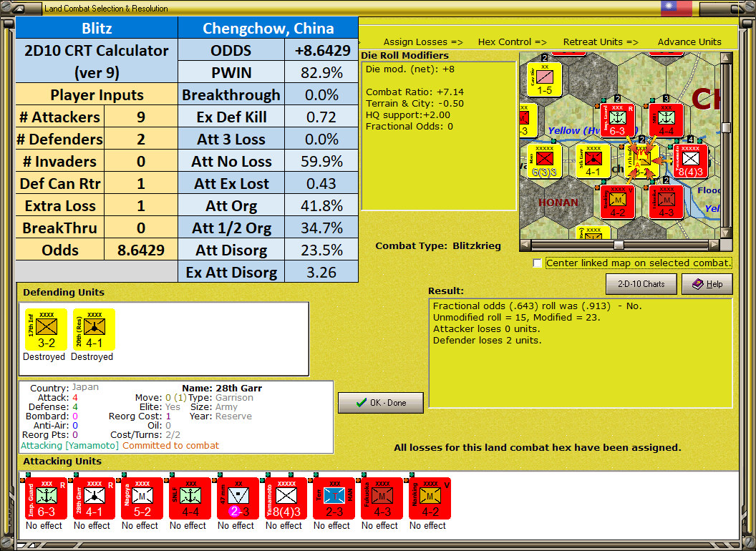Screen dimensions: 756x551
Task: Open Help for land combat
Action: pos(707,284)
